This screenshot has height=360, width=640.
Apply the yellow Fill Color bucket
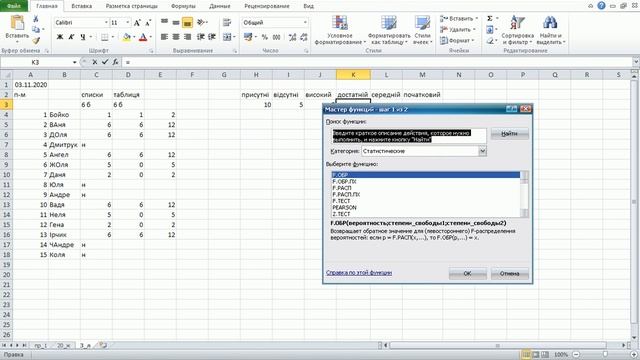pyautogui.click(x=127, y=37)
